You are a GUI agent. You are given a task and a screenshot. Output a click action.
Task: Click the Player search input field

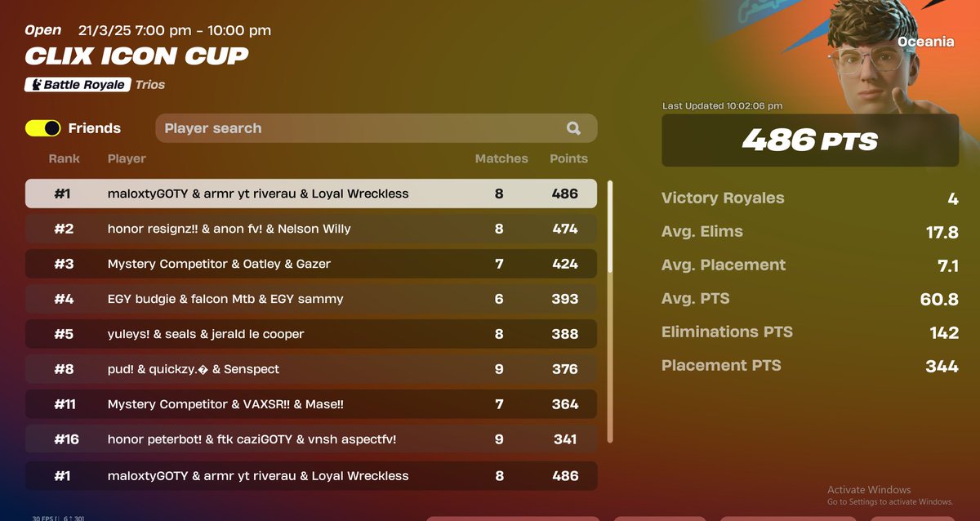pos(376,128)
